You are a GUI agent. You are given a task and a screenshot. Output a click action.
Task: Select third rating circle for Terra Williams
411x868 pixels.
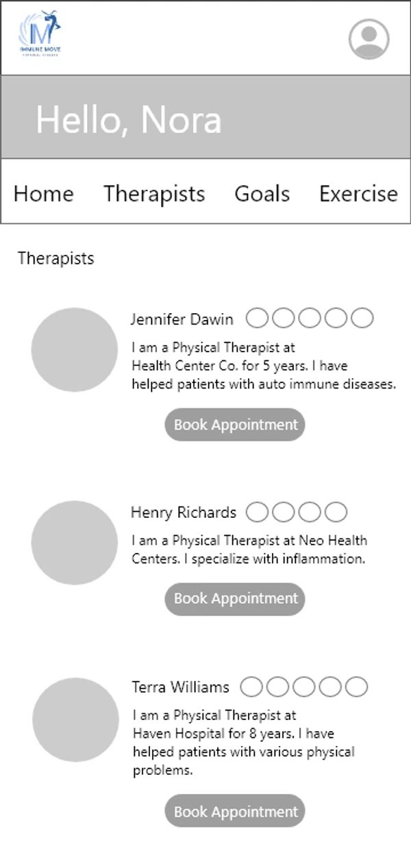(x=303, y=686)
